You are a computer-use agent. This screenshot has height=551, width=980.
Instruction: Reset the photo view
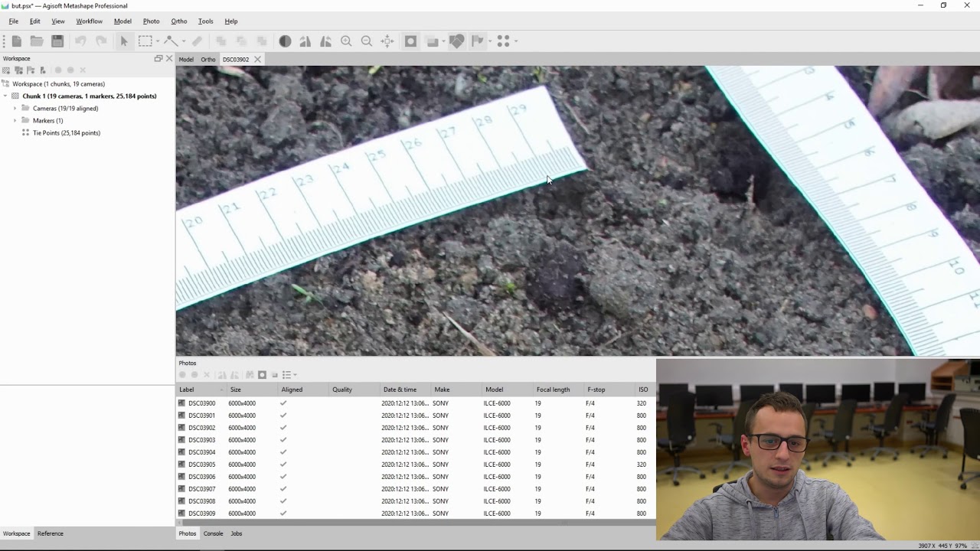tap(387, 41)
